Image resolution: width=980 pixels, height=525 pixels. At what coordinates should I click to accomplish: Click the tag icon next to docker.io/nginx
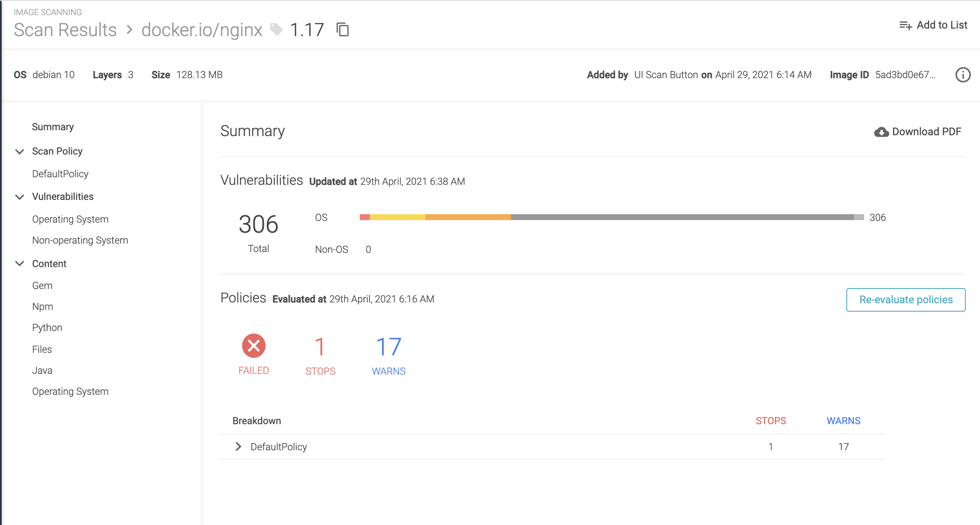(276, 30)
